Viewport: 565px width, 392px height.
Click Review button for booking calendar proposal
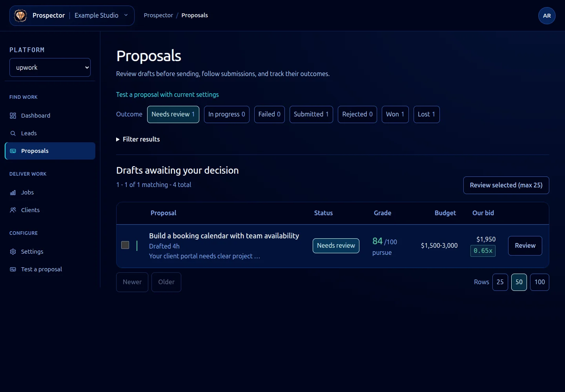tap(525, 246)
